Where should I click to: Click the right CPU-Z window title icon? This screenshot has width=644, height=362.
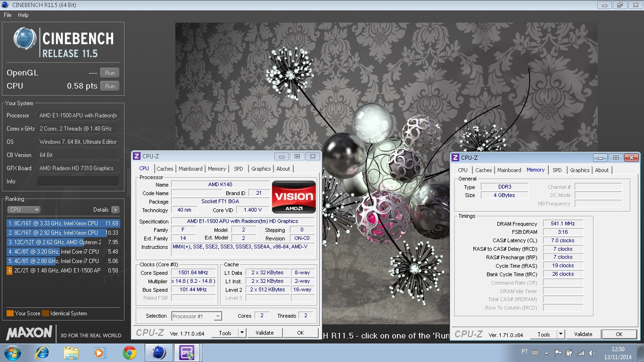pyautogui.click(x=455, y=158)
